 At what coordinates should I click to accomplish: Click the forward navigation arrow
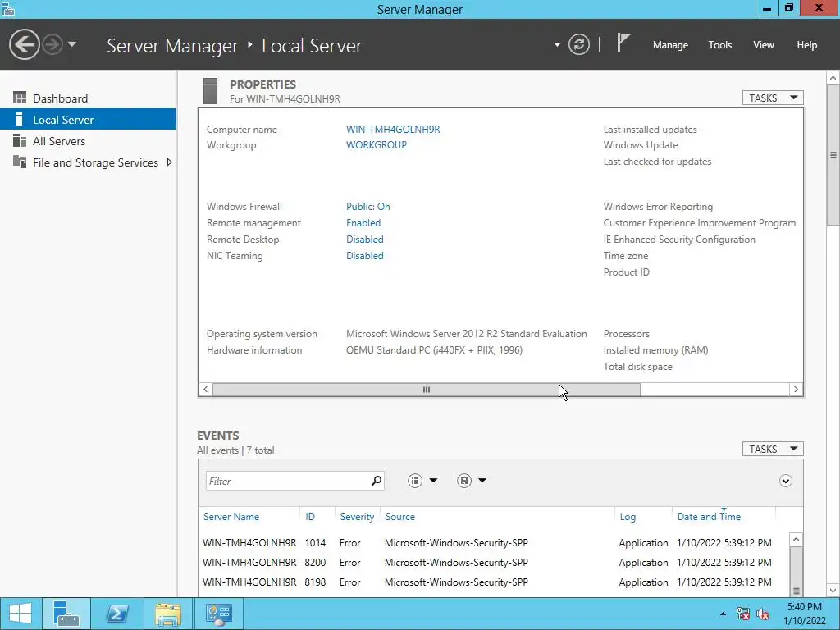coord(52,44)
